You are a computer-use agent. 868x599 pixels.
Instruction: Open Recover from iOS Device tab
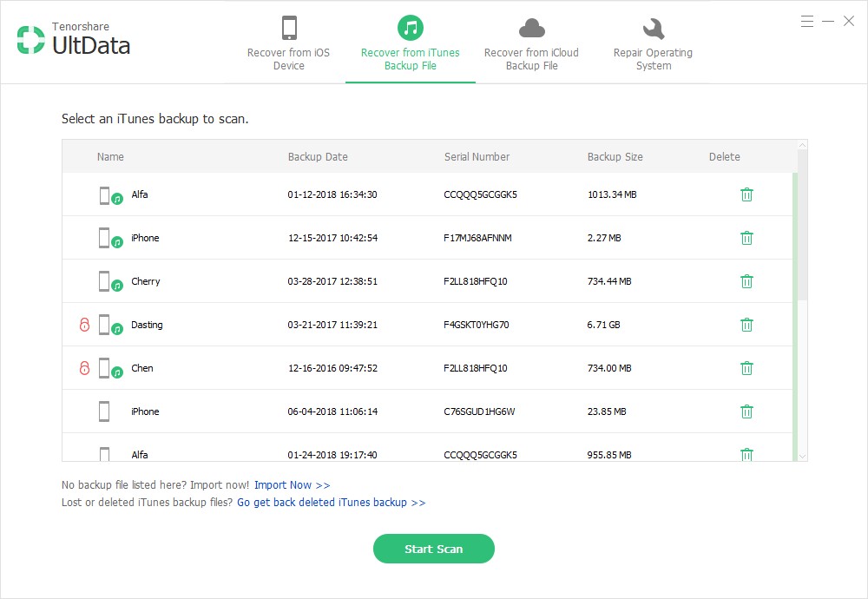(288, 43)
